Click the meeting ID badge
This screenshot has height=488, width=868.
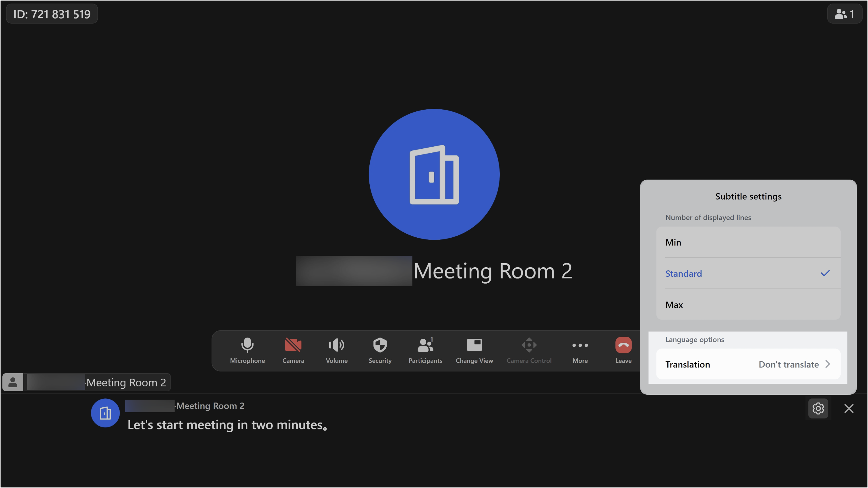52,14
